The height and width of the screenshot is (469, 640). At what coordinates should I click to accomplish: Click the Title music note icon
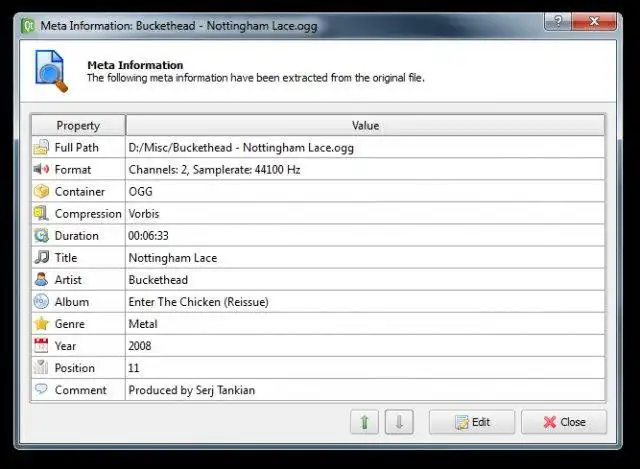tap(41, 258)
